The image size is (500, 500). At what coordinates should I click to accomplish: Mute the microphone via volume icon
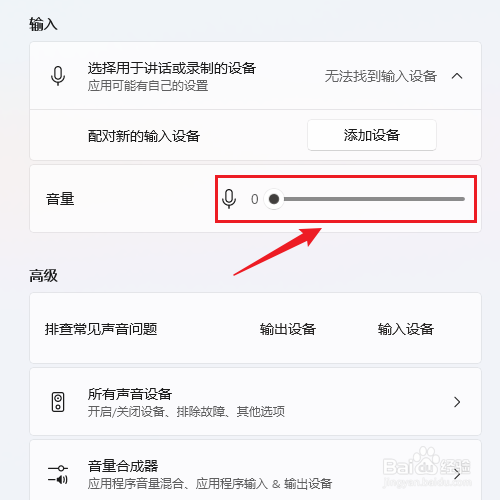coord(229,199)
